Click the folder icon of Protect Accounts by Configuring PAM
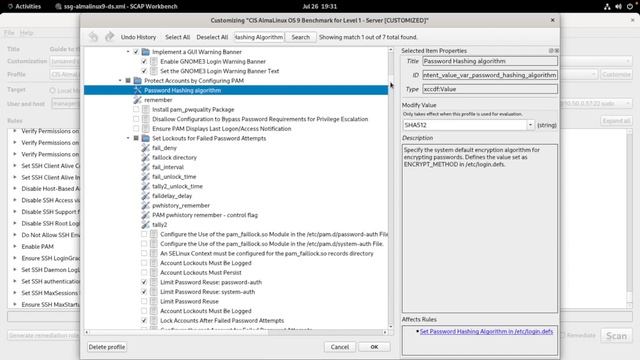 138,81
